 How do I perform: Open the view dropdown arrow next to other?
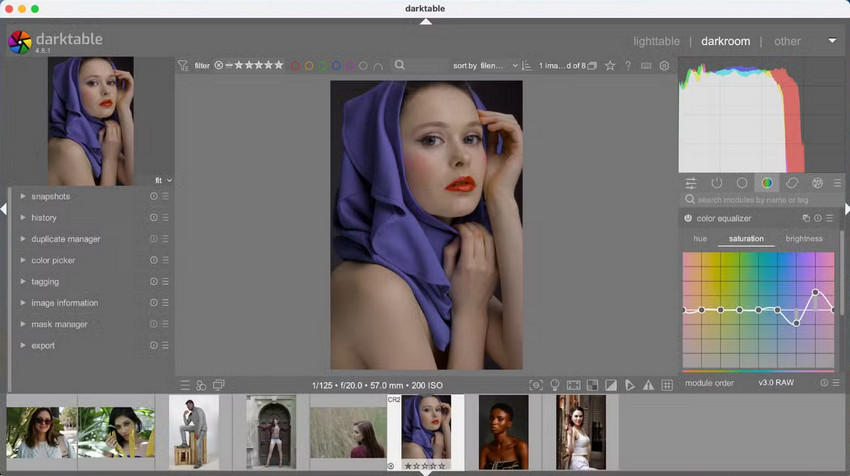click(832, 41)
